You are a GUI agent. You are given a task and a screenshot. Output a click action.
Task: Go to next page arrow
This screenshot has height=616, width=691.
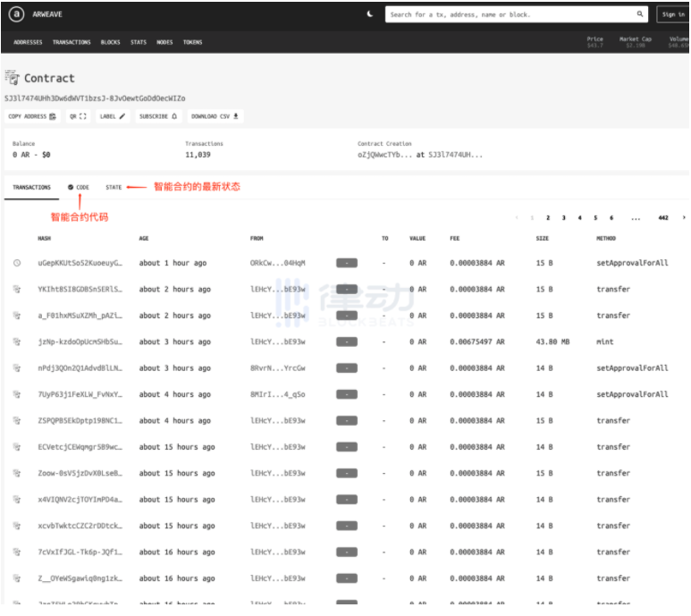684,217
